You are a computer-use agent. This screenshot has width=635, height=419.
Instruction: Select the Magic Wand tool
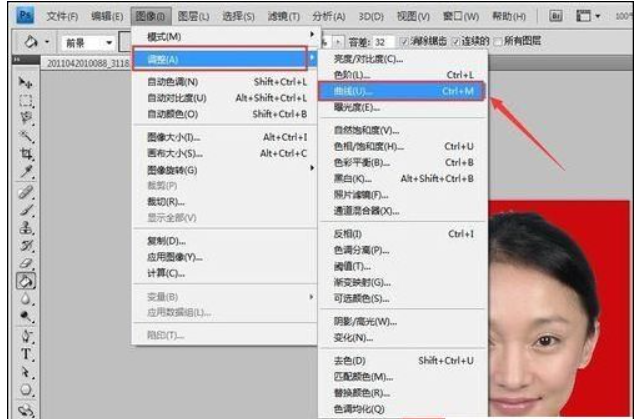pos(26,136)
